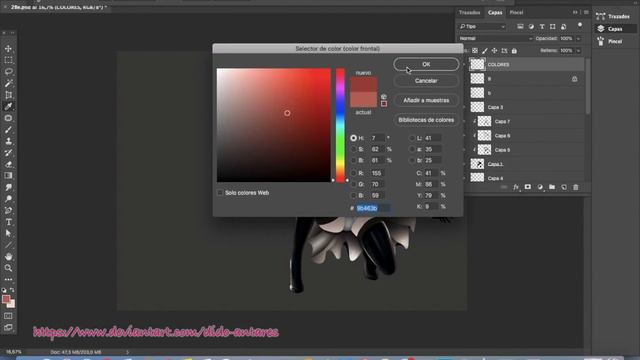Select the Rectangular Marquee tool
The width and height of the screenshot is (640, 360).
point(8,60)
